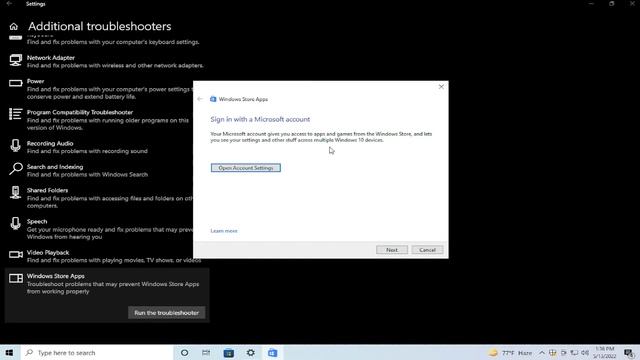Close the Windows Store Apps dialog
This screenshot has height=360, width=640.
[441, 87]
